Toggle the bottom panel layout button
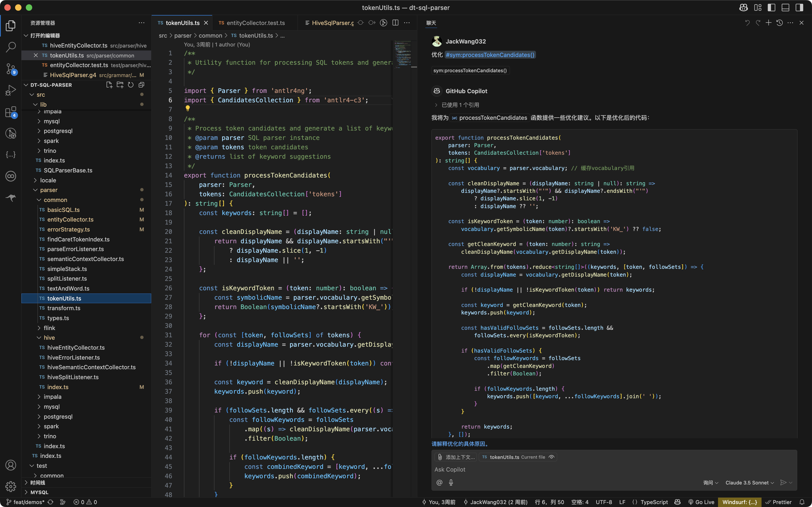Viewport: 812px width, 507px height. [x=785, y=7]
